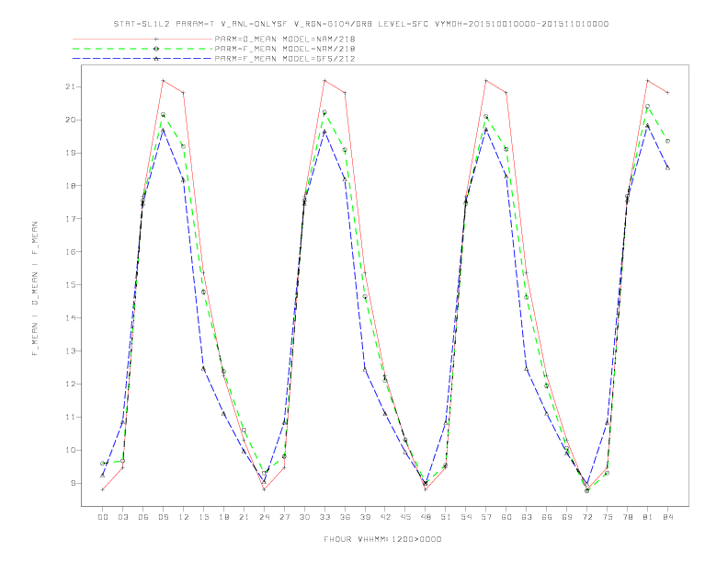This screenshot has height=563, width=728.
Task: Select legend entry PARM=F_MEAN MODEL=NAM/218
Action: pyautogui.click(x=285, y=49)
